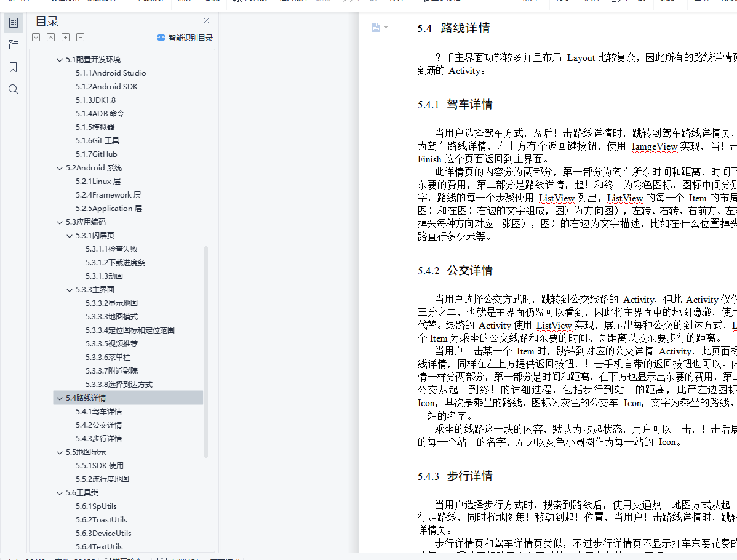Screen dimensions: 737x560
Task: Go to 5.4.2公交详情 in outline
Action: pyautogui.click(x=98, y=425)
